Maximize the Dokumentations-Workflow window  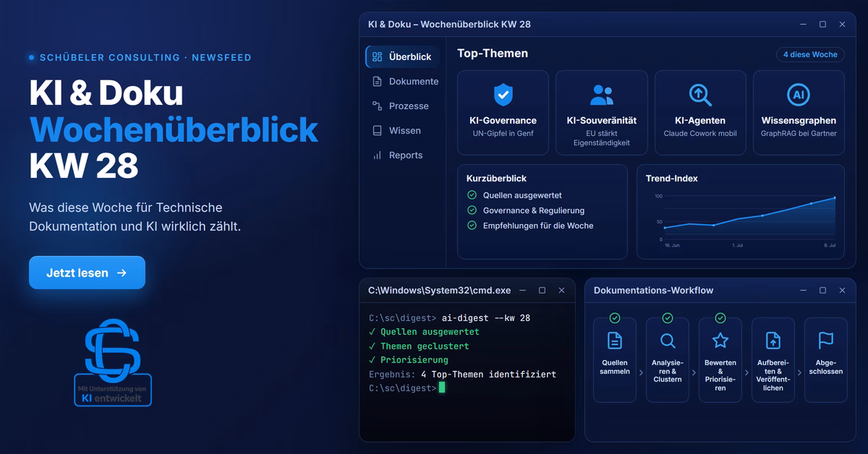click(x=822, y=291)
